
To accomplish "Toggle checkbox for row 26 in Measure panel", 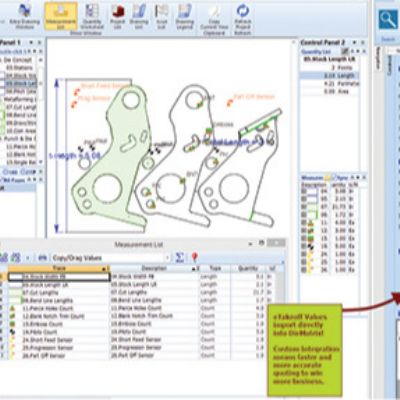I will 304,270.
